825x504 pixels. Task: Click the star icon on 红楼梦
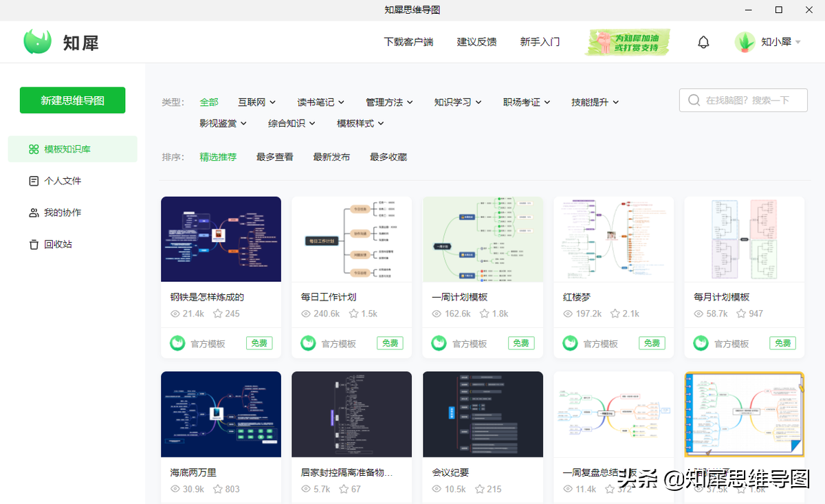pos(615,314)
